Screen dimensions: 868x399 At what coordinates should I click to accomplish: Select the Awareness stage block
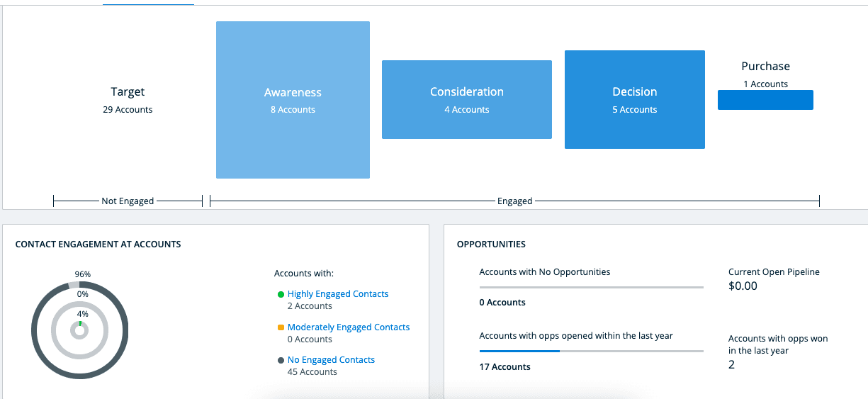[x=293, y=100]
